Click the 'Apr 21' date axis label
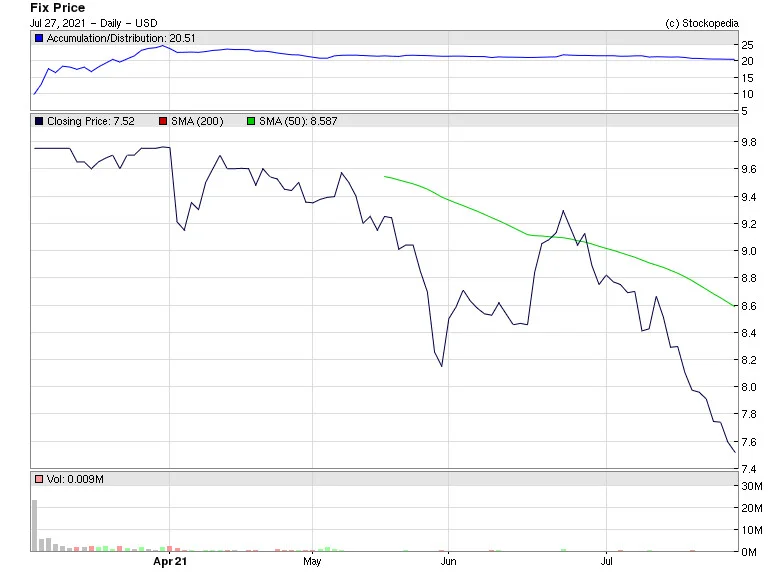 tap(170, 561)
